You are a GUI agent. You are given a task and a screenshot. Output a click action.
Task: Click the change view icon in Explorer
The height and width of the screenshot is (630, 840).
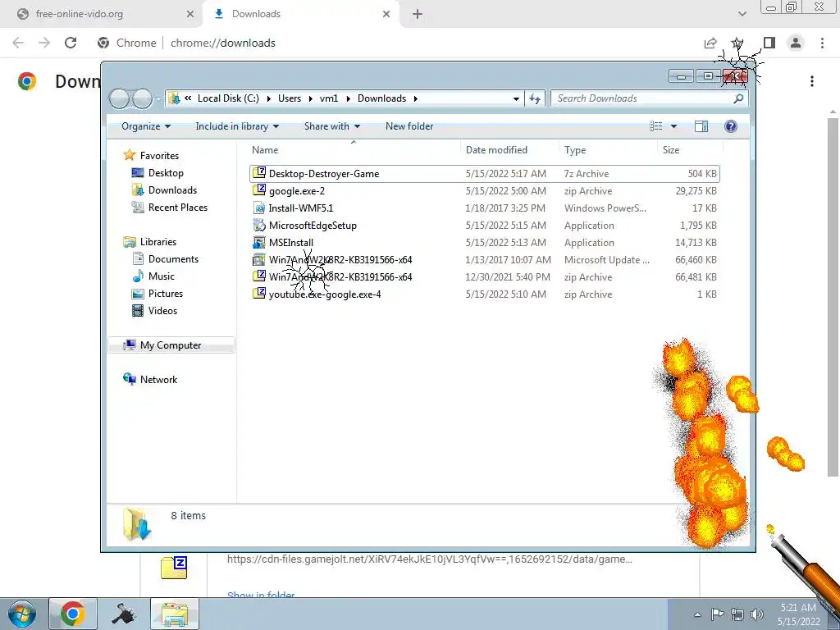coord(656,126)
